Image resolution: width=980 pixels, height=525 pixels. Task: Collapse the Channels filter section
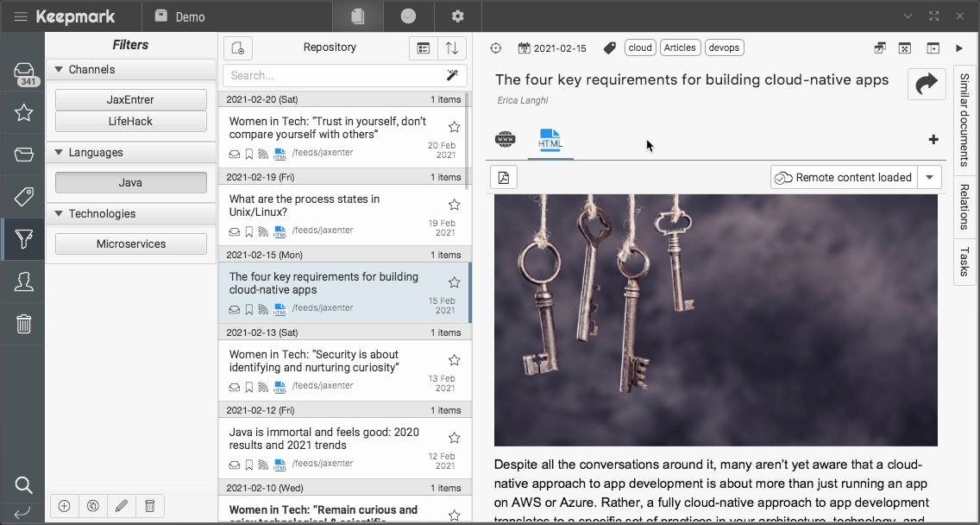(59, 70)
